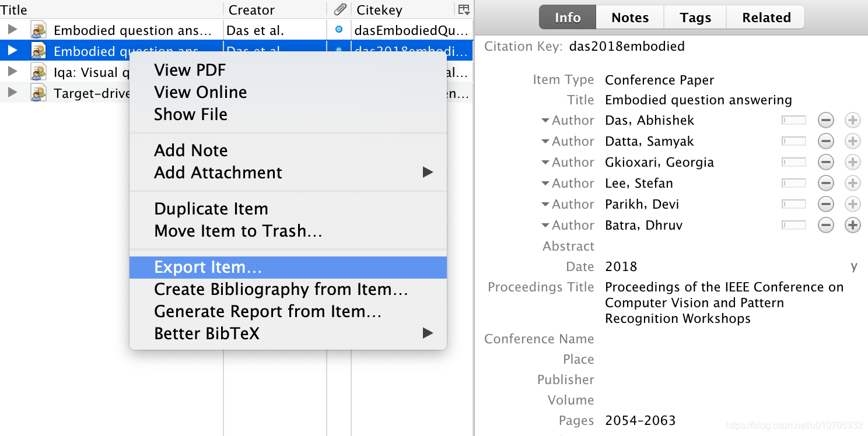
Task: Add author after Gkioxari, Georgia with plus
Action: 852,163
